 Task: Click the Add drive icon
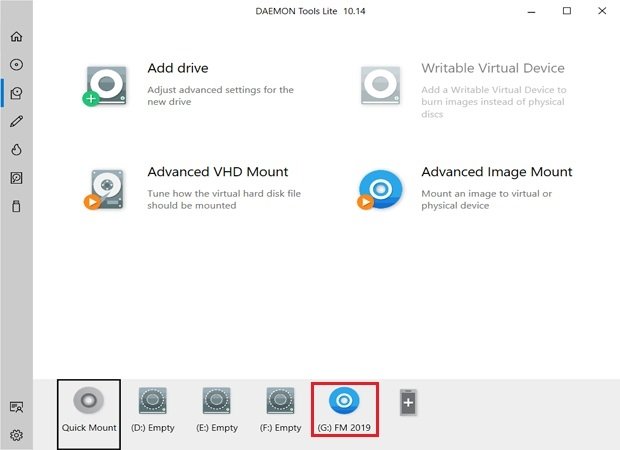[x=105, y=86]
